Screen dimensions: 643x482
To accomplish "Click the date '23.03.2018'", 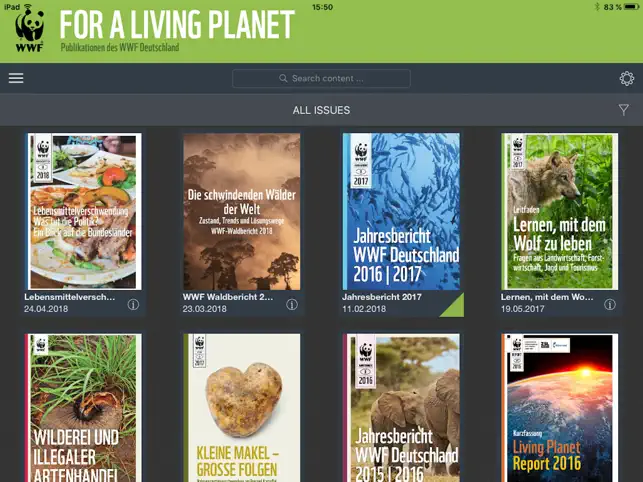I will pyautogui.click(x=204, y=309).
